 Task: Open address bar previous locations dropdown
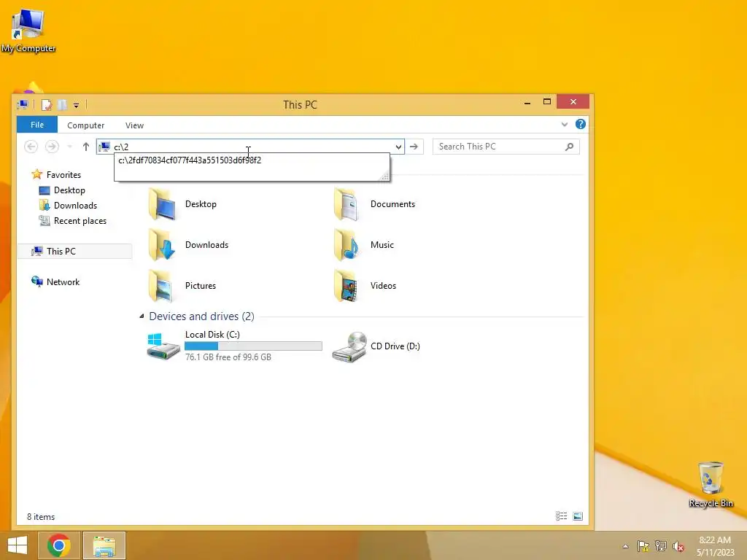tap(399, 147)
